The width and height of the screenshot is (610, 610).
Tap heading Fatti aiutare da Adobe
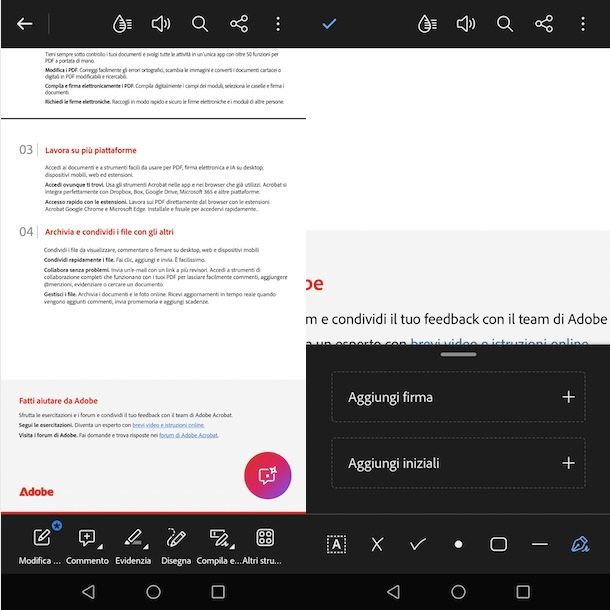(x=58, y=401)
